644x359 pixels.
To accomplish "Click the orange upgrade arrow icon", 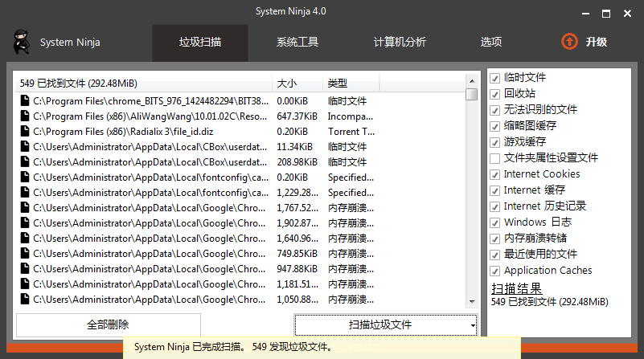I will [x=569, y=42].
